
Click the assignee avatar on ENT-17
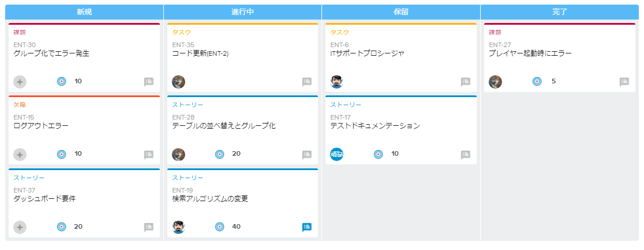337,154
